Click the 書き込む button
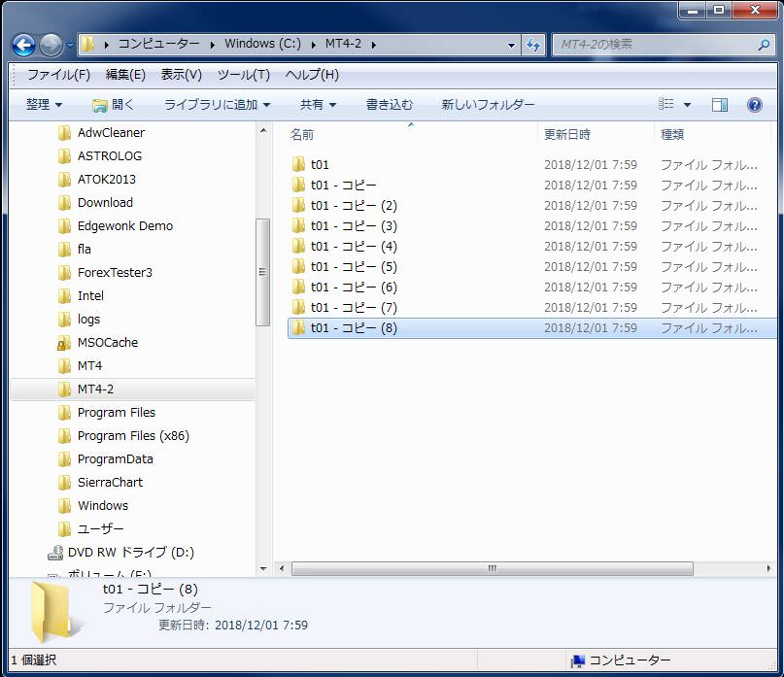 click(x=389, y=105)
